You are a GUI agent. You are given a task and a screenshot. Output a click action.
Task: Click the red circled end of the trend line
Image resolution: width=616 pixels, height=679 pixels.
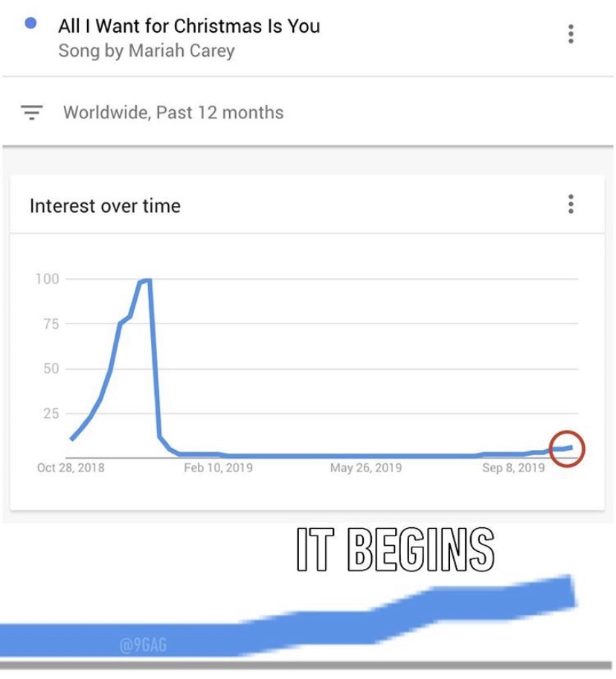567,448
